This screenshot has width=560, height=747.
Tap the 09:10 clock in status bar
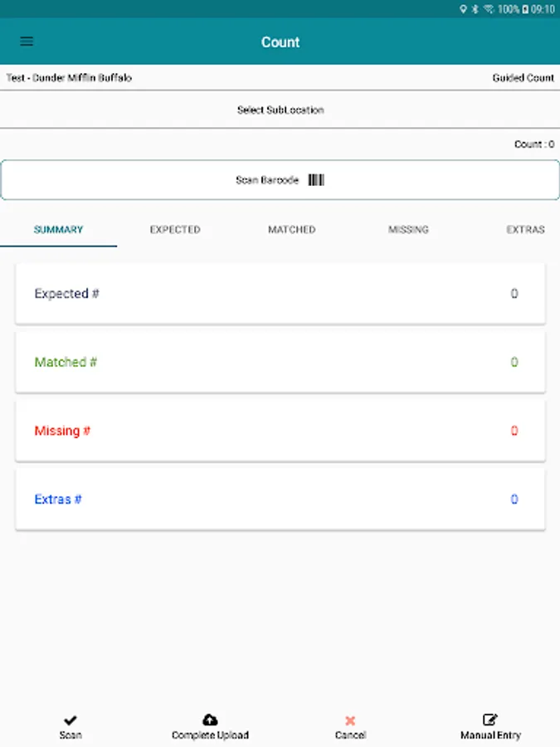click(x=543, y=9)
